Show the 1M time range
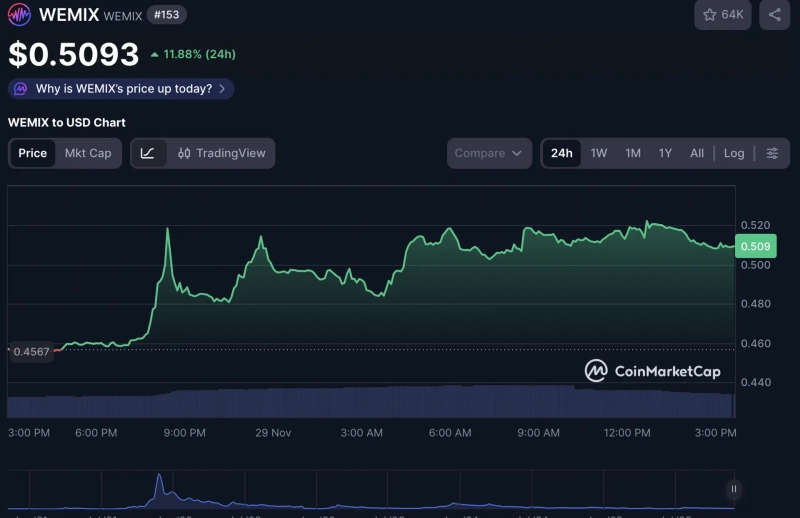The height and width of the screenshot is (518, 800). pyautogui.click(x=633, y=153)
